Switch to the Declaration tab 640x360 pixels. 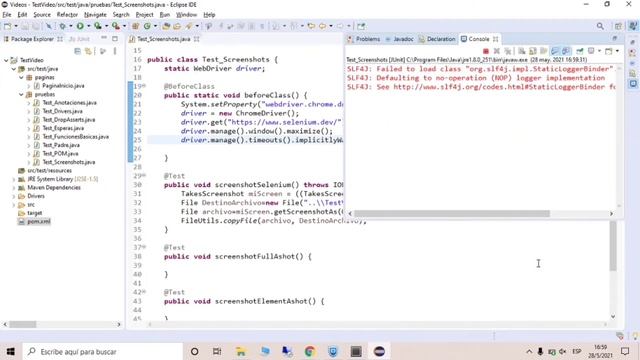tap(437, 39)
